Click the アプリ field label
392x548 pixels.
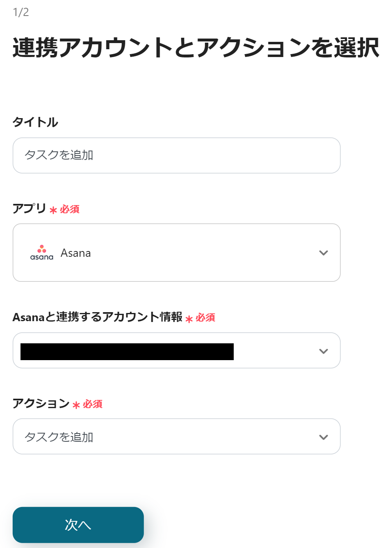pos(30,208)
